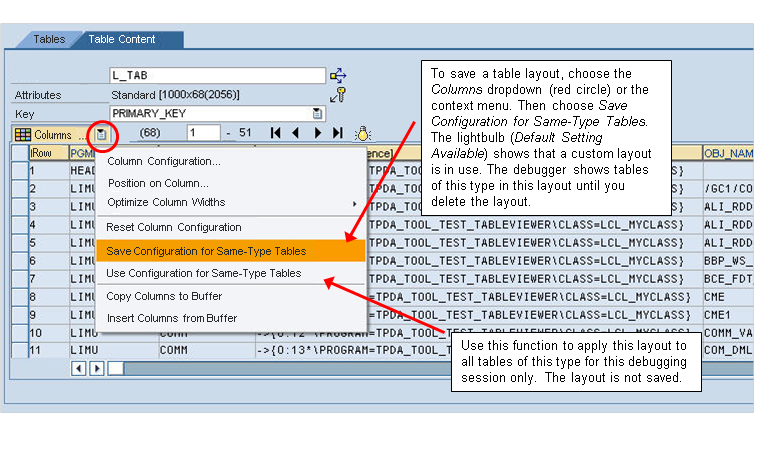Choose Use Configuration for Same-Type Tables
This screenshot has height=453, width=782.
pos(203,273)
